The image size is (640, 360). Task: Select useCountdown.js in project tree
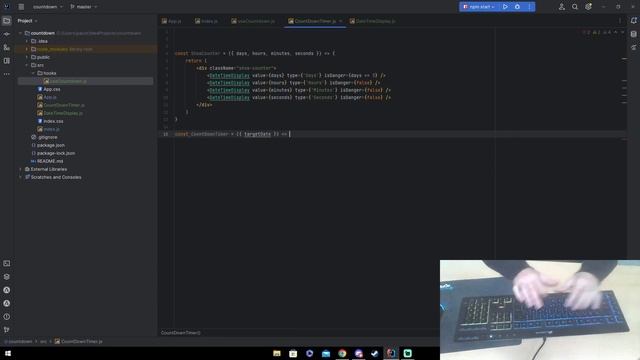[65, 81]
